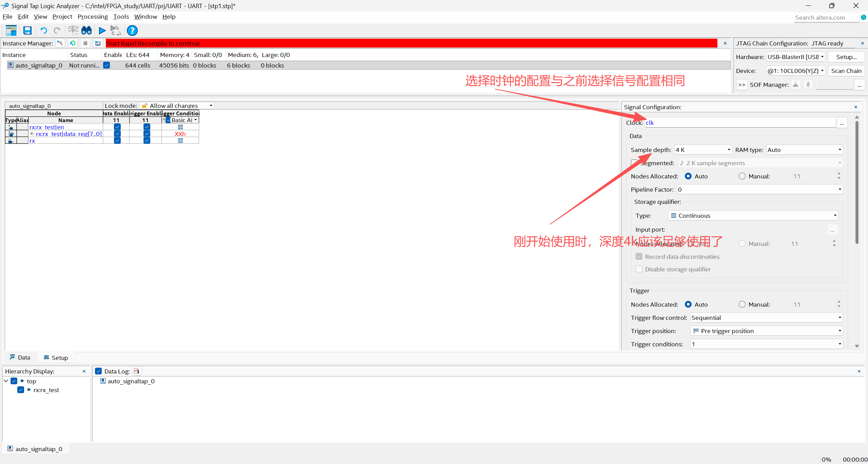Select Auto for Trigger Nodes Allocated
The height and width of the screenshot is (464, 868).
[x=688, y=304]
